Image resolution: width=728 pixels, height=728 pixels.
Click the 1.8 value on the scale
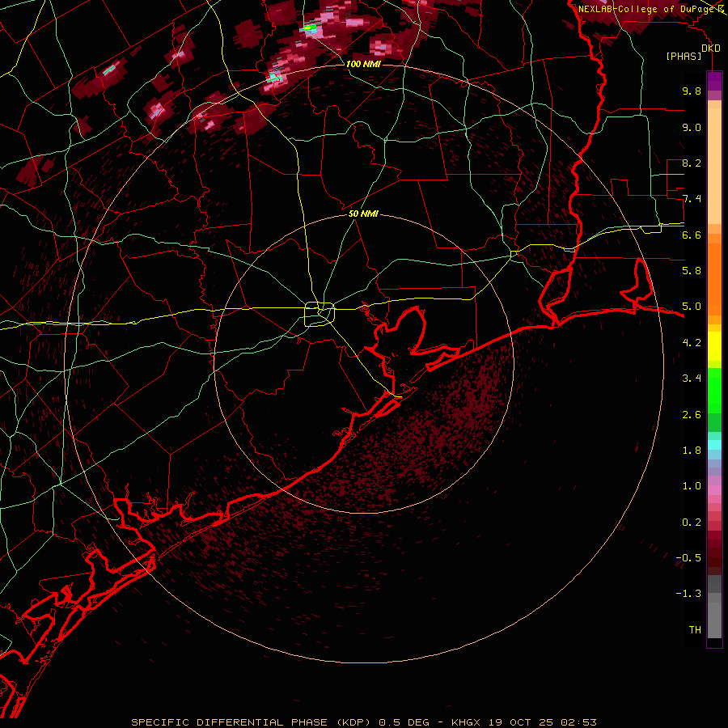point(692,451)
